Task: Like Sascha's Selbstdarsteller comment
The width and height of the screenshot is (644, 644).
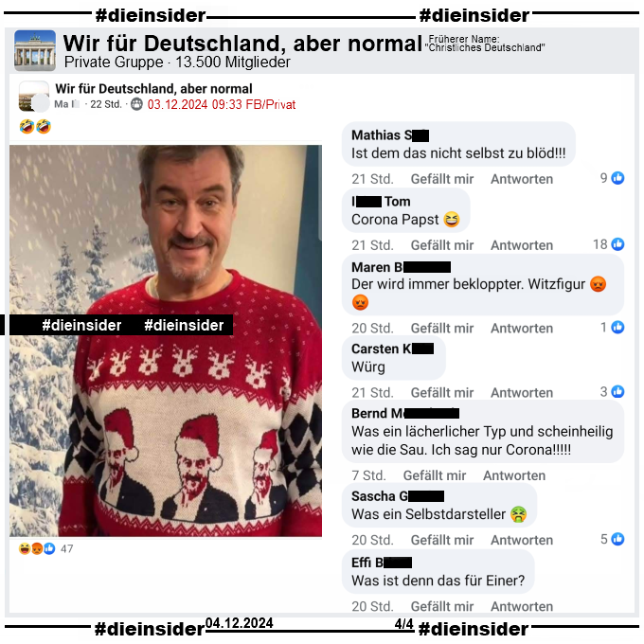Action: tap(442, 540)
